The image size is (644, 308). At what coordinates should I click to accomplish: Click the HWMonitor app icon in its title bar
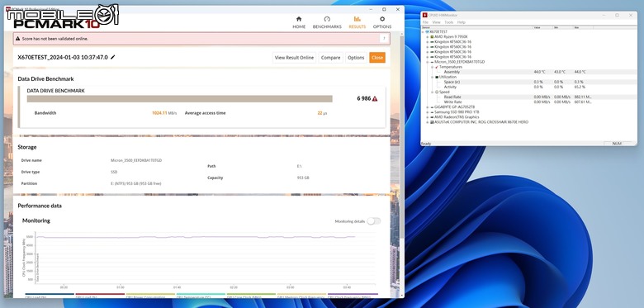pyautogui.click(x=425, y=15)
